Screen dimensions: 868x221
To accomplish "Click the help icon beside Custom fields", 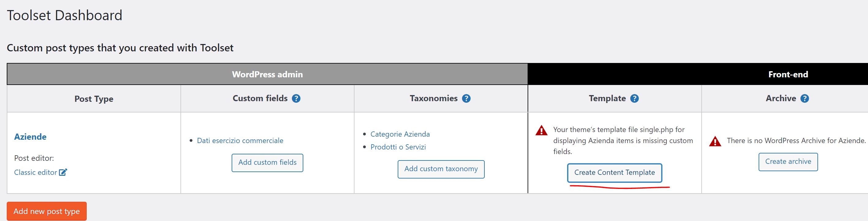I will (296, 98).
